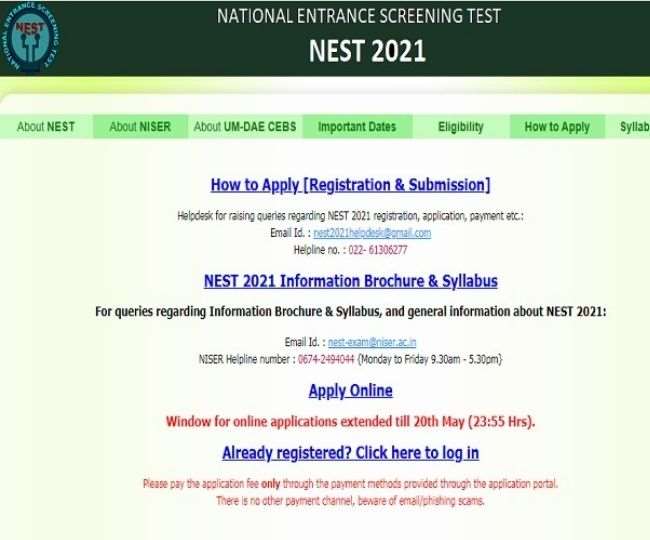Click the nest-exam@niser.ac.in email link
Image resolution: width=650 pixels, height=540 pixels.
[372, 342]
